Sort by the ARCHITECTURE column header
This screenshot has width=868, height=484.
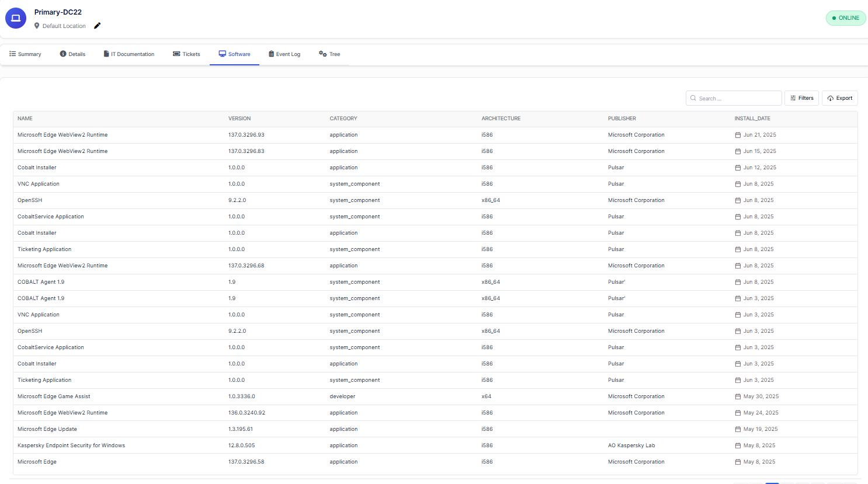(x=501, y=119)
